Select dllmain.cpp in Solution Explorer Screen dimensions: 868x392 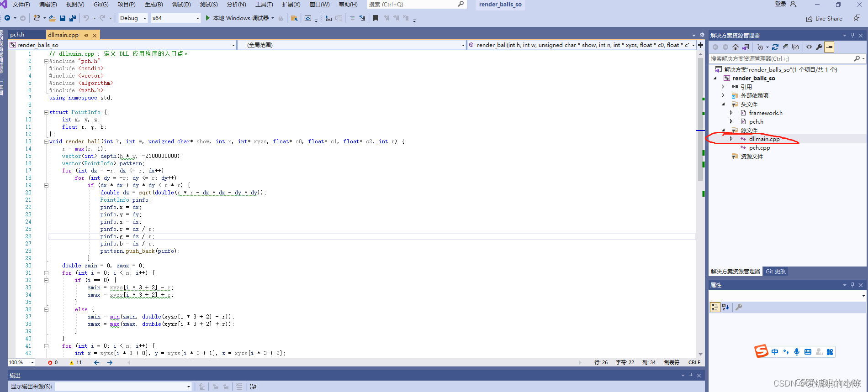[x=764, y=139]
